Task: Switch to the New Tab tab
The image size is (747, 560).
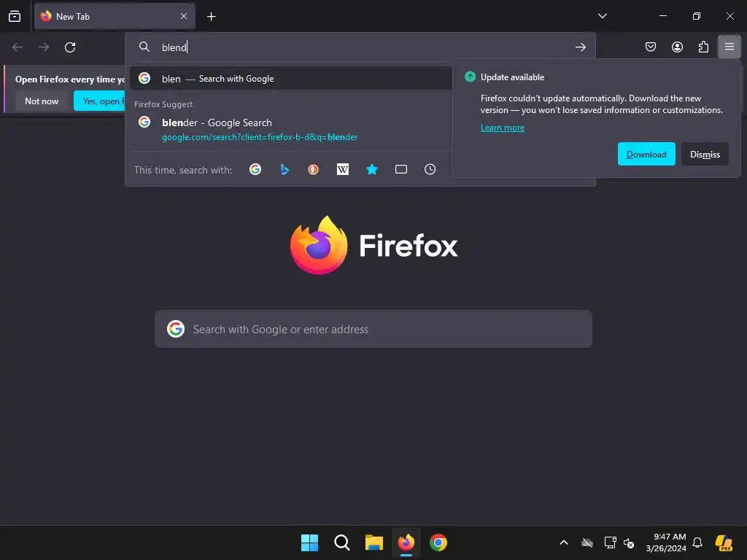Action: point(115,16)
